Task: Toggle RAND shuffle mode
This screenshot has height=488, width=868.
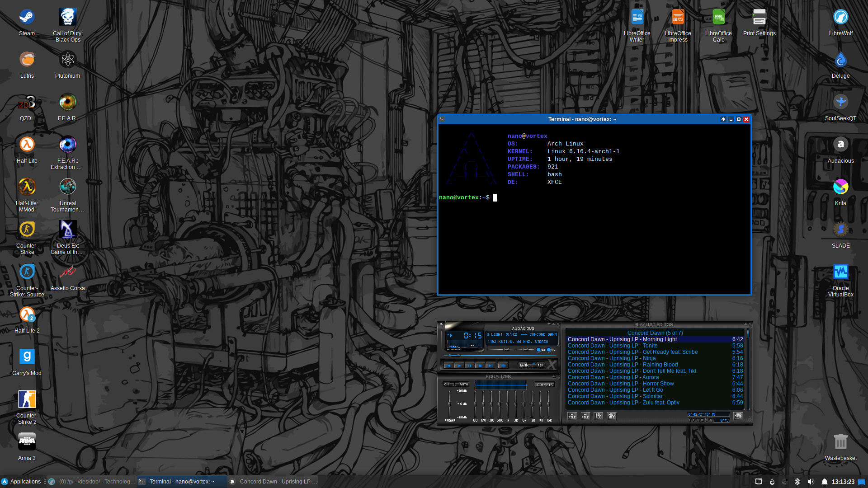Action: point(524,365)
